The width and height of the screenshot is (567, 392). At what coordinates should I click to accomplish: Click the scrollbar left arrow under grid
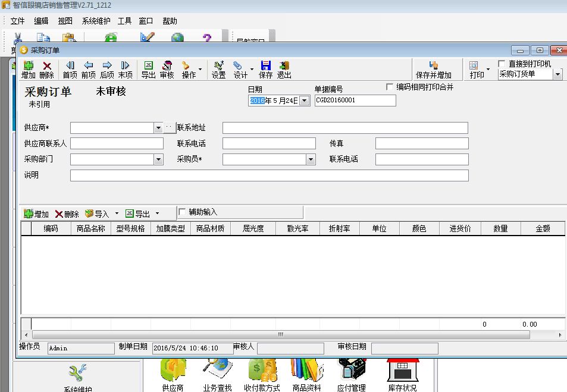tap(26, 335)
